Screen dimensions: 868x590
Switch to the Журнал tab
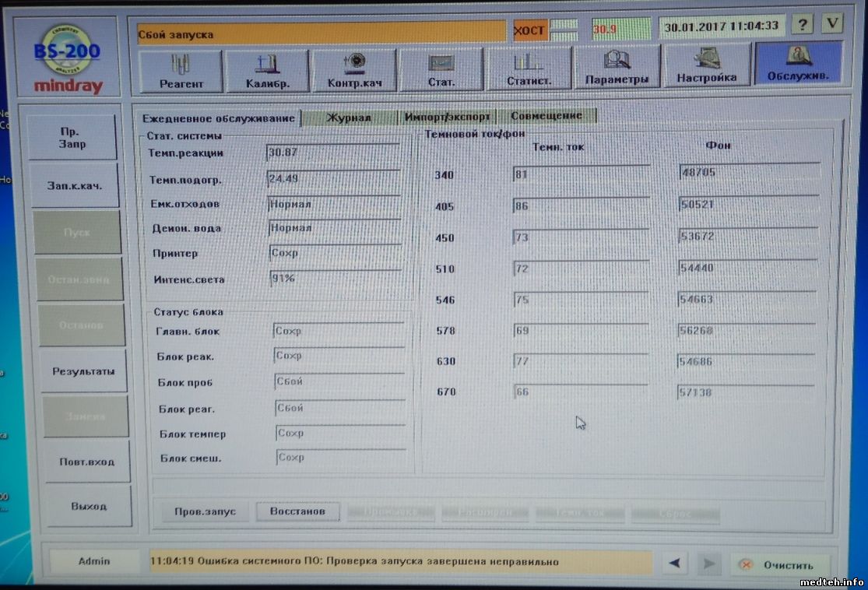pyautogui.click(x=348, y=118)
